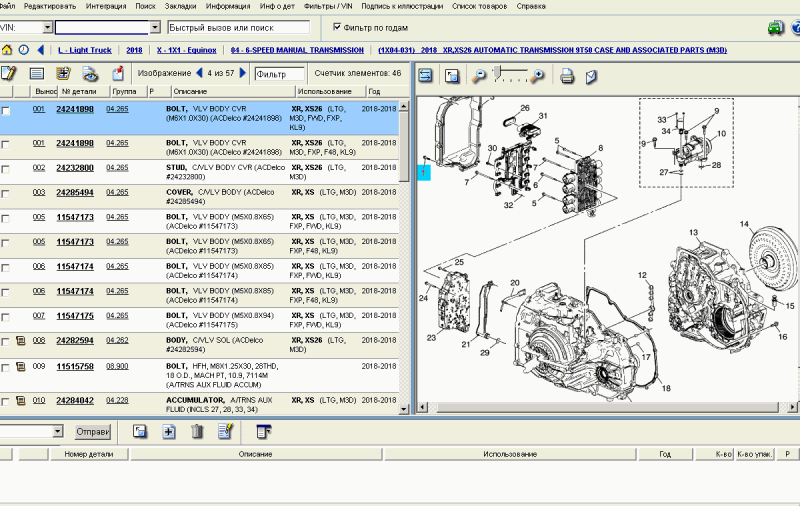Screen dimensions: 800x506
Task: Open group link 08.900 in list
Action: pyautogui.click(x=117, y=366)
